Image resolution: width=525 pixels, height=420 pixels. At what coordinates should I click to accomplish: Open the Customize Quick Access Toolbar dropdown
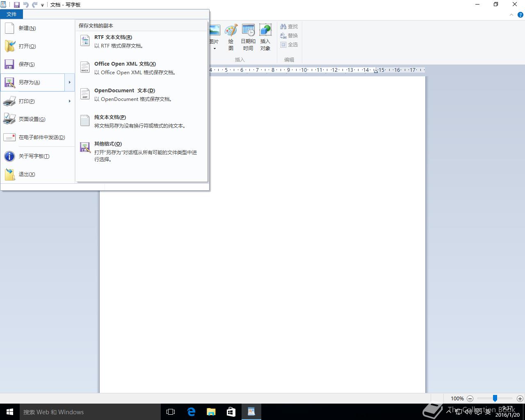tap(42, 5)
